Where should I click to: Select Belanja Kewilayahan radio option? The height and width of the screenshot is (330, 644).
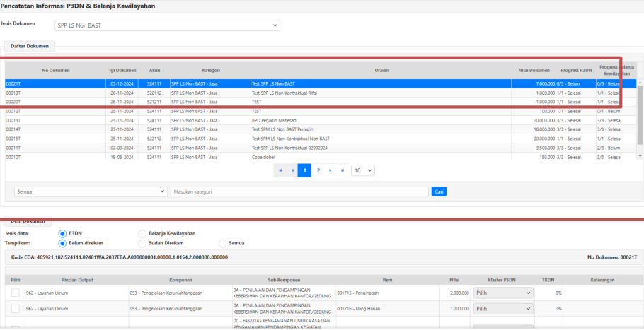(142, 233)
